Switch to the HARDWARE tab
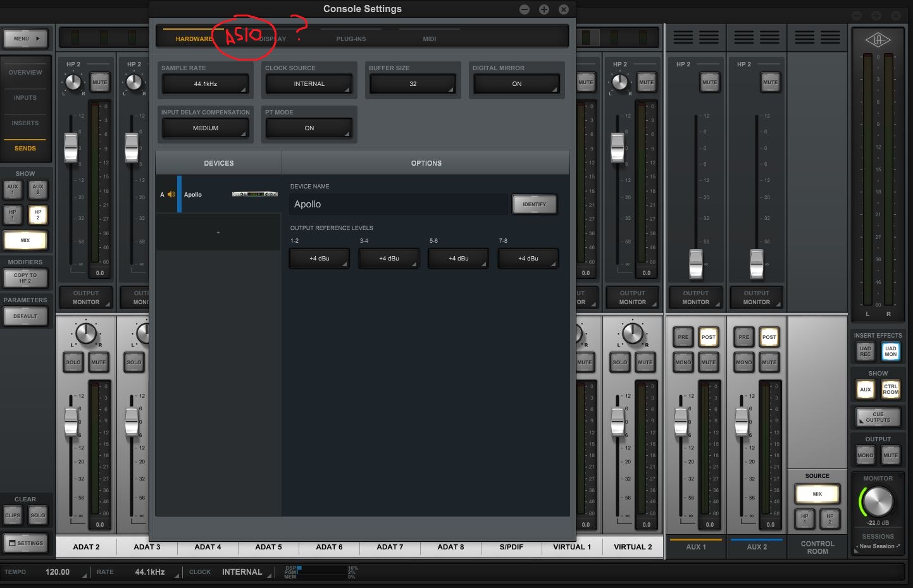 pos(194,39)
